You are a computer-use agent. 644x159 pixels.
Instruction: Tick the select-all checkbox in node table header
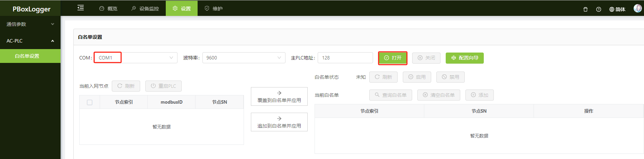pyautogui.click(x=90, y=102)
